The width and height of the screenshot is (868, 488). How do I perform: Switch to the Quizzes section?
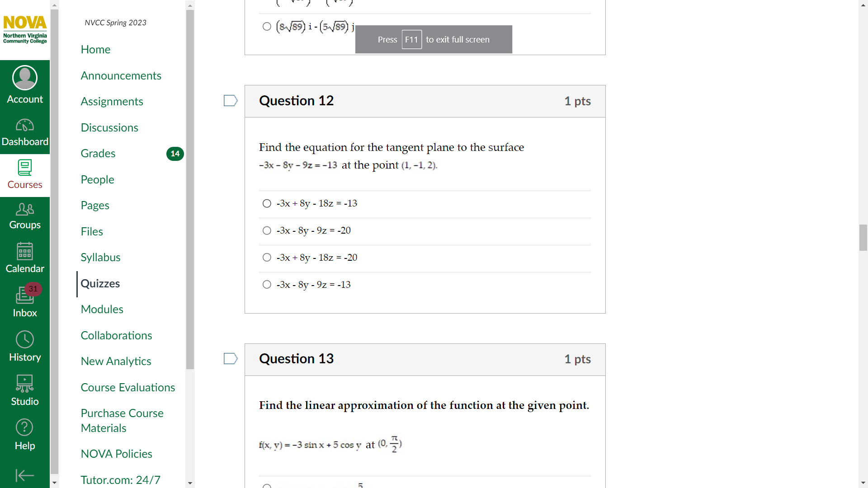100,283
